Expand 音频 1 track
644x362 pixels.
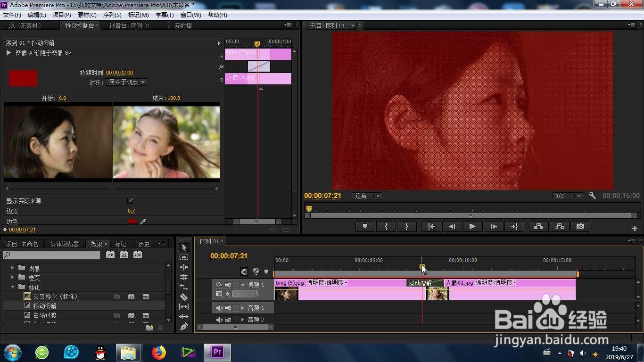(243, 308)
